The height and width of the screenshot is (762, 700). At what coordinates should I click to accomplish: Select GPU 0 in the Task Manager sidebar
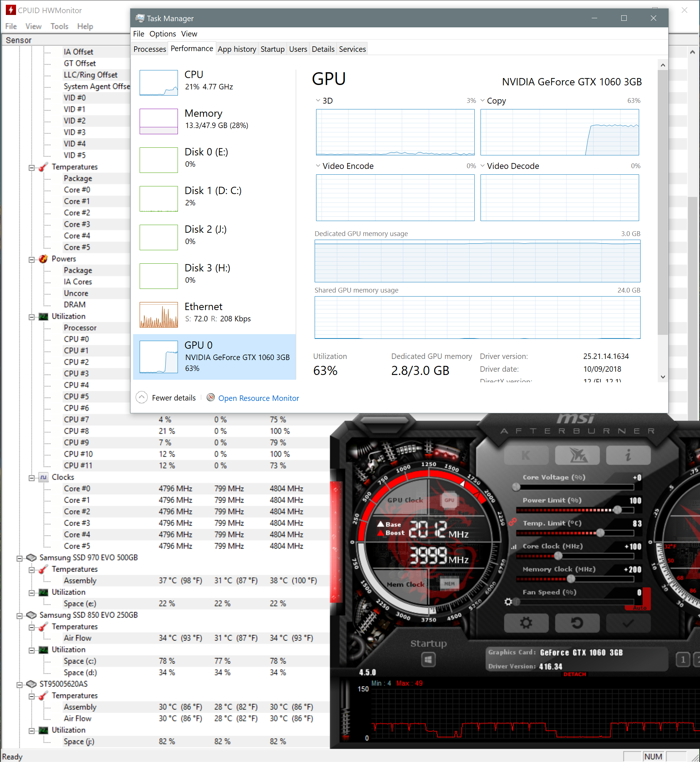point(214,356)
